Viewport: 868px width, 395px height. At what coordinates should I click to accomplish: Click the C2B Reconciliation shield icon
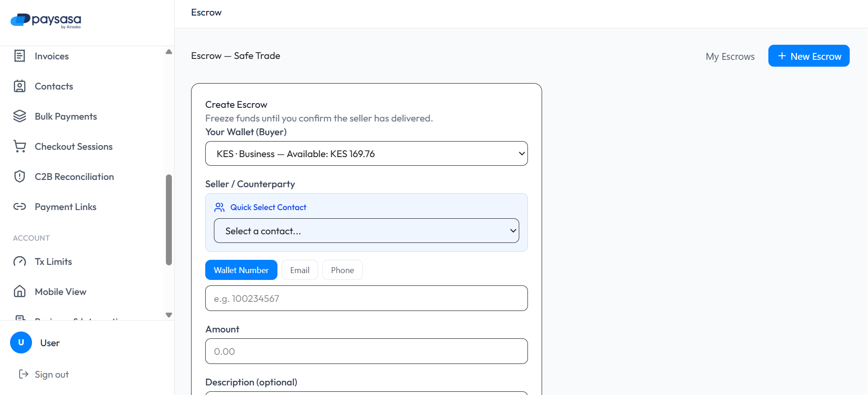click(20, 176)
